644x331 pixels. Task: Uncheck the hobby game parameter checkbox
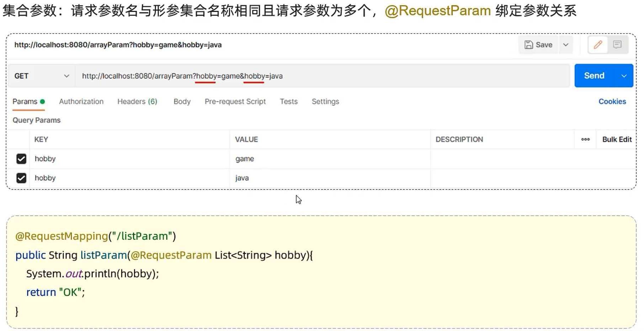(21, 159)
